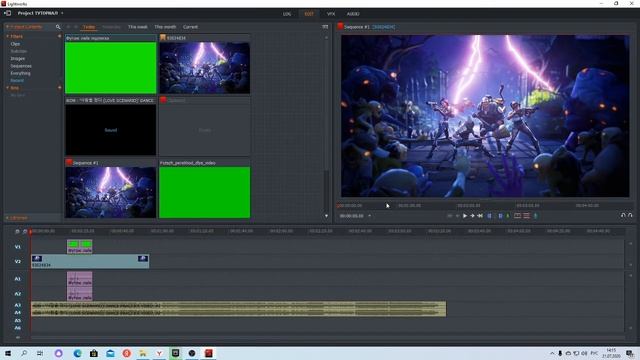Click the undo arrow in the viewer
This screenshot has height=360, width=640.
623,215
